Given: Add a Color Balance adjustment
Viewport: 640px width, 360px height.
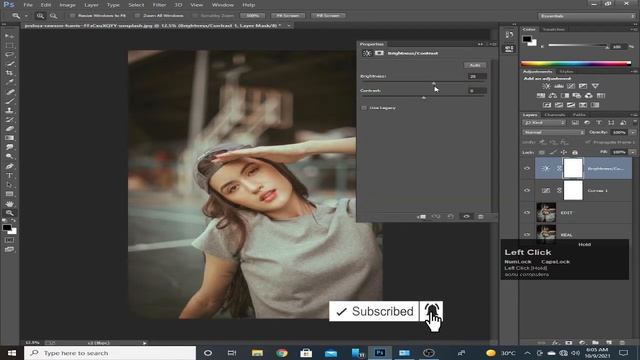Looking at the screenshot, I should click(x=553, y=96).
